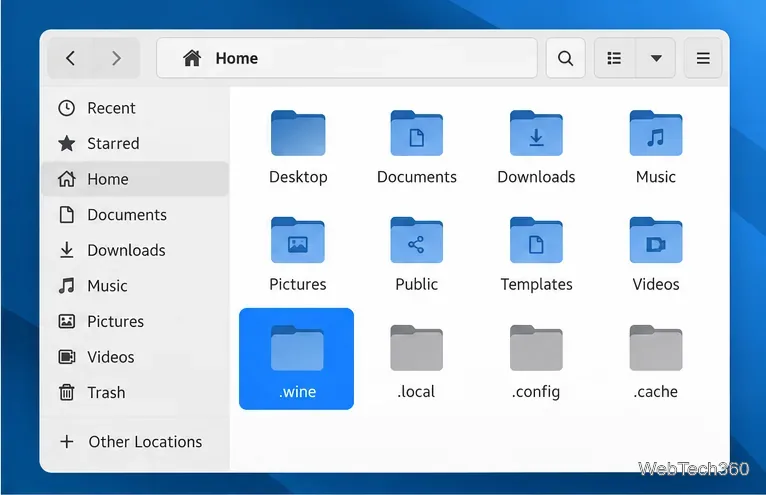Select the Public folder icon
The height and width of the screenshot is (495, 766).
417,240
